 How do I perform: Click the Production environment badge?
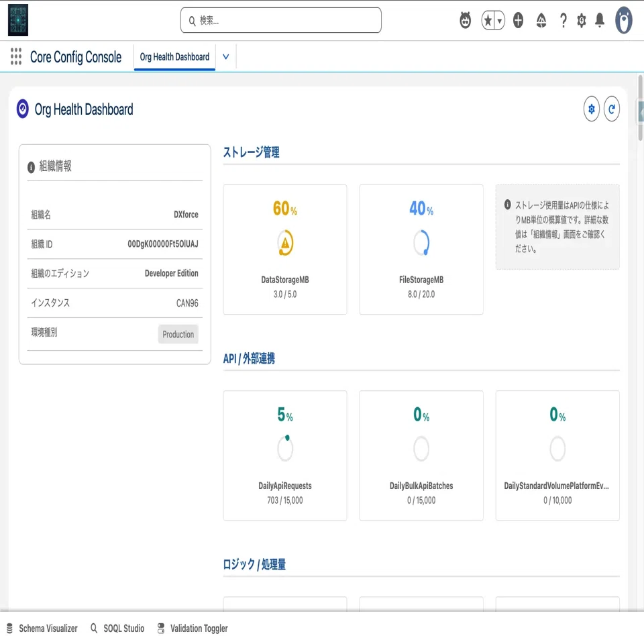click(x=178, y=334)
